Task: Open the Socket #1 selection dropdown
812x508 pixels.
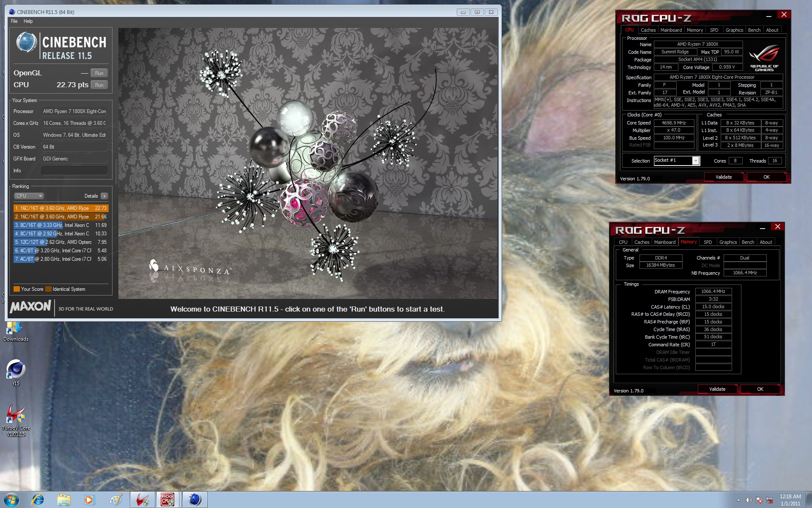Action: click(x=677, y=160)
